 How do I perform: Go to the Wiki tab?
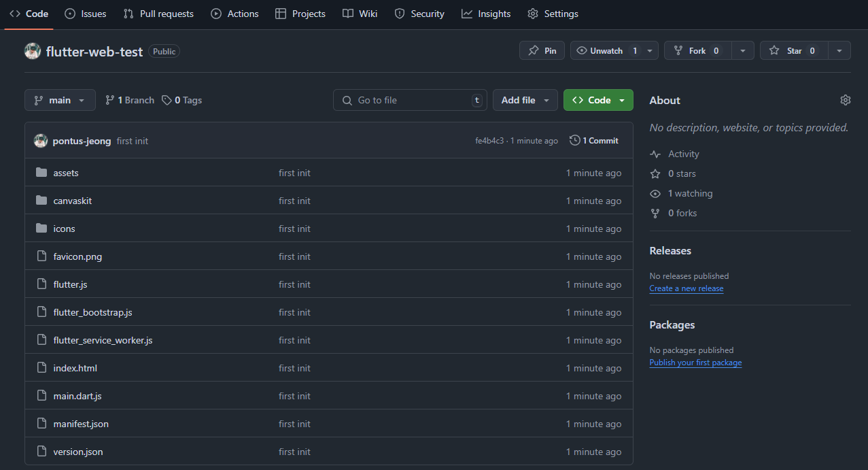360,14
